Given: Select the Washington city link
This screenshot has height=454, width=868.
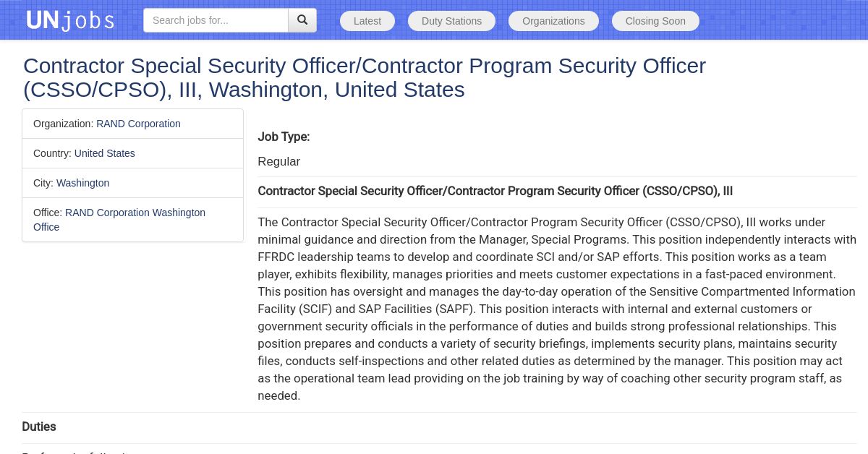Looking at the screenshot, I should click(82, 183).
